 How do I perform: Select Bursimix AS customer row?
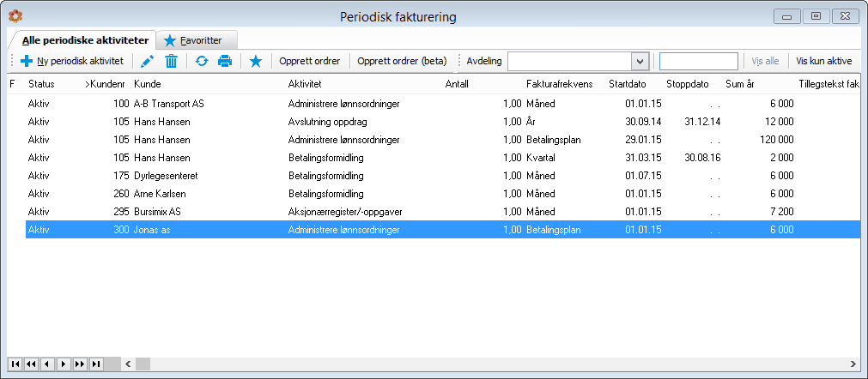point(442,212)
